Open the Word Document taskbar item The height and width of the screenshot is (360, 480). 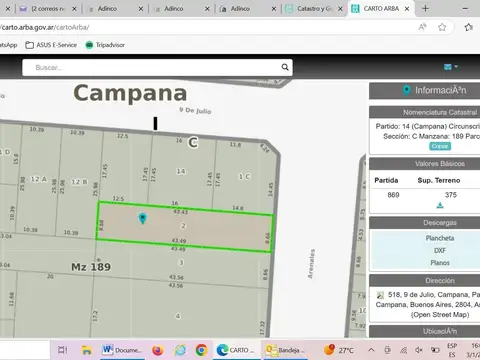click(x=122, y=350)
